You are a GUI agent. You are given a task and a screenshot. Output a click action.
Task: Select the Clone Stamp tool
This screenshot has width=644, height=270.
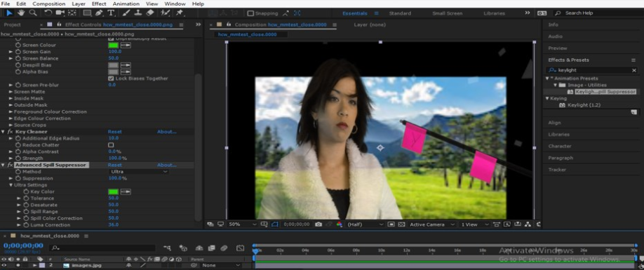(138, 13)
